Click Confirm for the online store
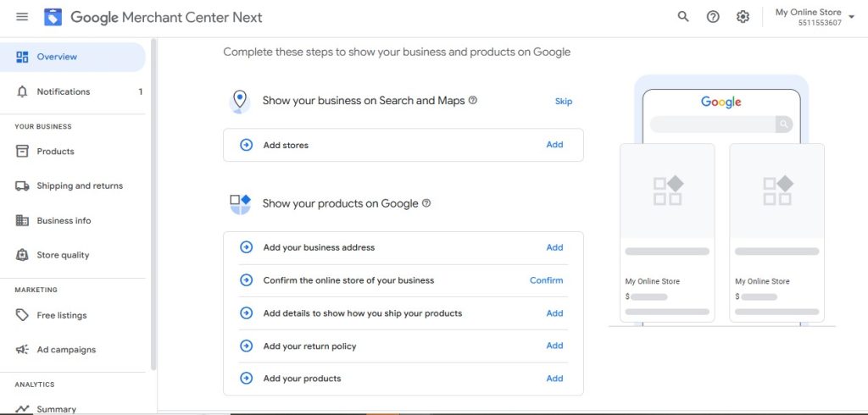868x415 pixels. 546,280
